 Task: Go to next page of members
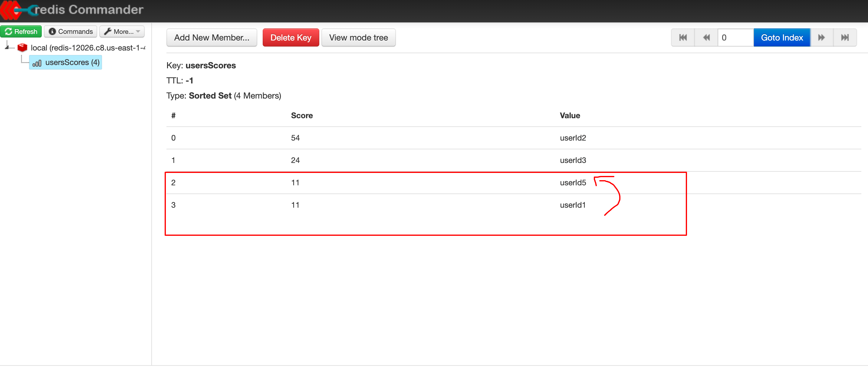tap(821, 37)
